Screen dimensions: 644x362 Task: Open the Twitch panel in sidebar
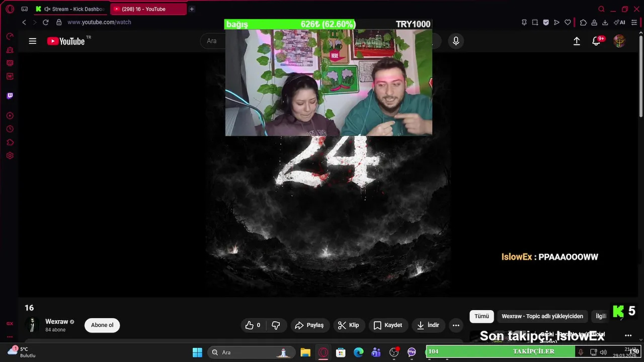point(10,96)
